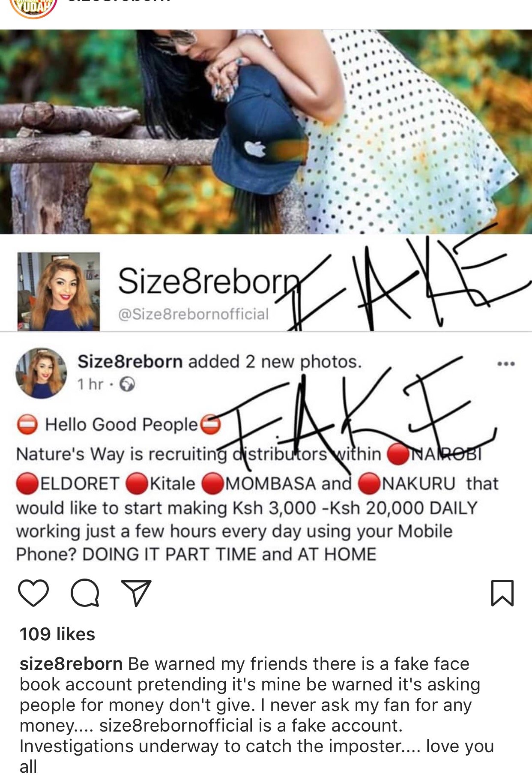Click the large Size8reborn profile picture thumbnail
This screenshot has height=777, width=532.
click(59, 291)
